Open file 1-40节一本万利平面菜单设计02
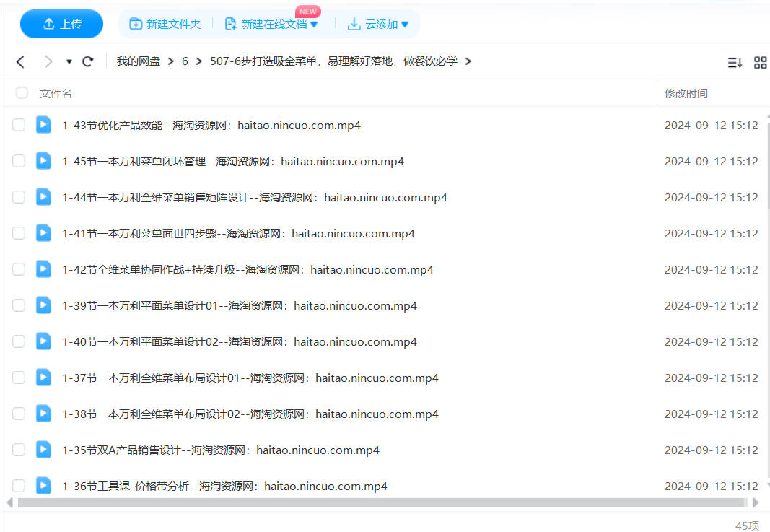770x532 pixels. click(x=239, y=342)
